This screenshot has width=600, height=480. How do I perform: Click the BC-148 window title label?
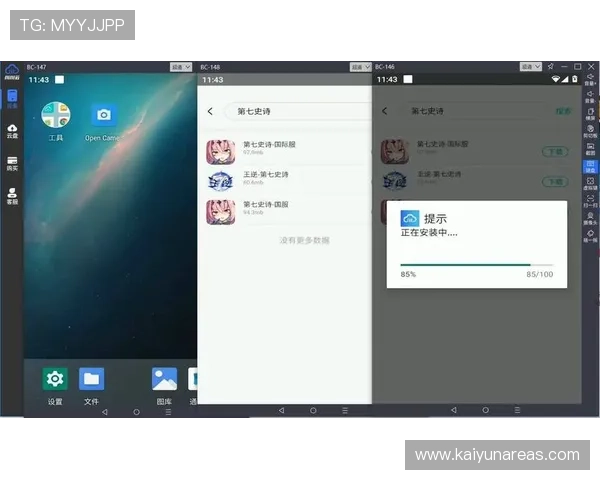click(x=210, y=67)
